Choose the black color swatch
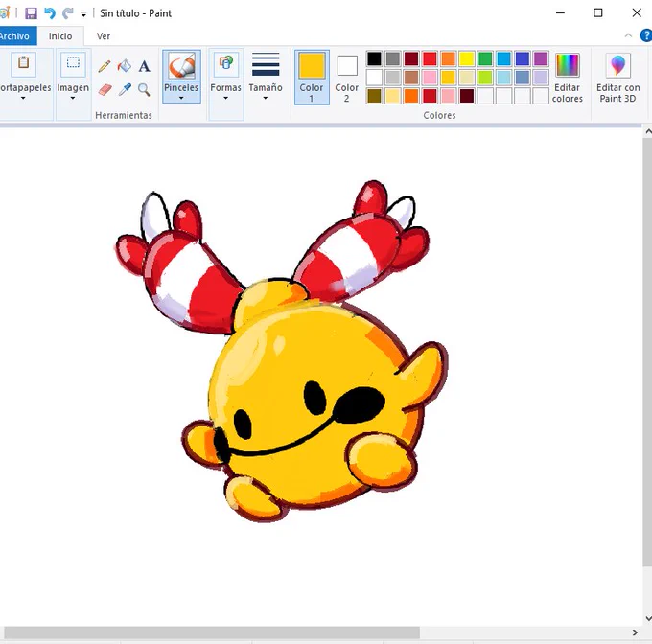This screenshot has height=644, width=652. (374, 58)
